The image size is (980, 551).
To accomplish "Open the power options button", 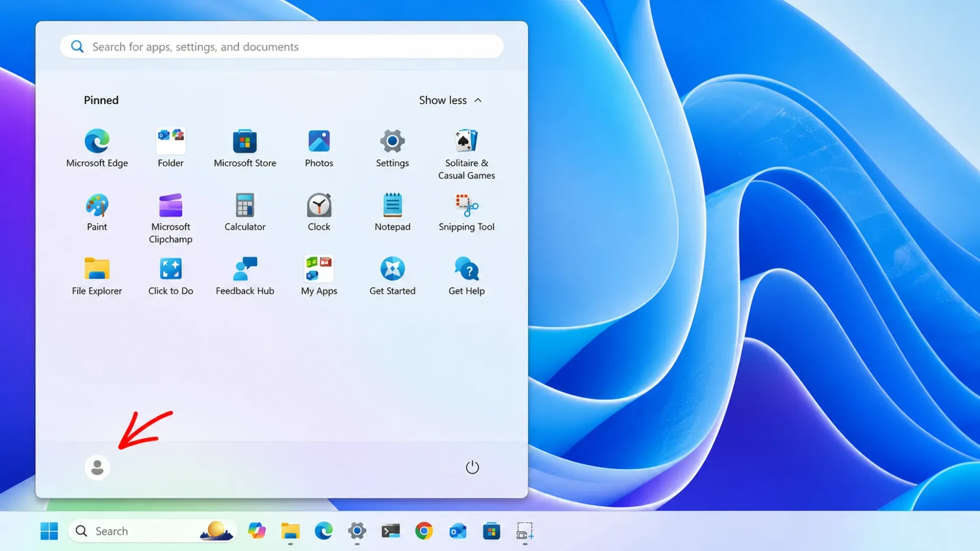I will tap(472, 467).
